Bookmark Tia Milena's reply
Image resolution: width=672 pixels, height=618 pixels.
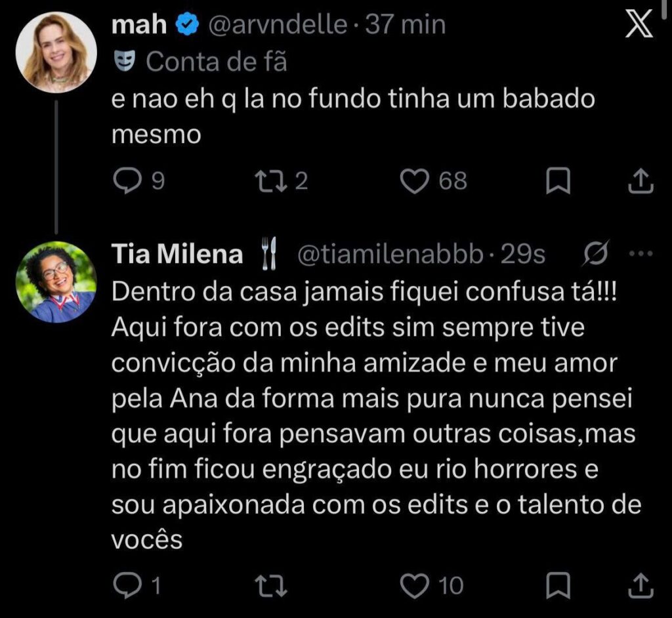558,585
